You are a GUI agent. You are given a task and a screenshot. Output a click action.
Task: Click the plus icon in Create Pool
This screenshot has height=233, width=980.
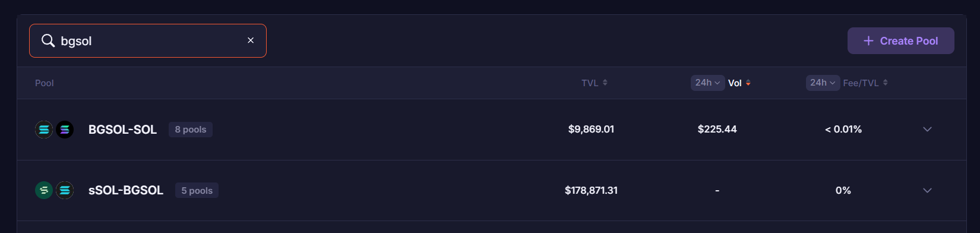868,40
